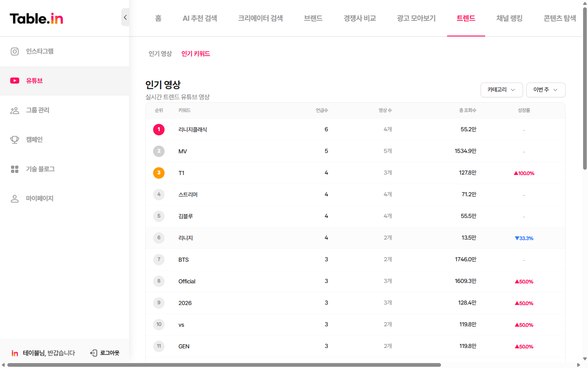
Task: Open 마이페이지 via the person icon
Action: tap(15, 198)
